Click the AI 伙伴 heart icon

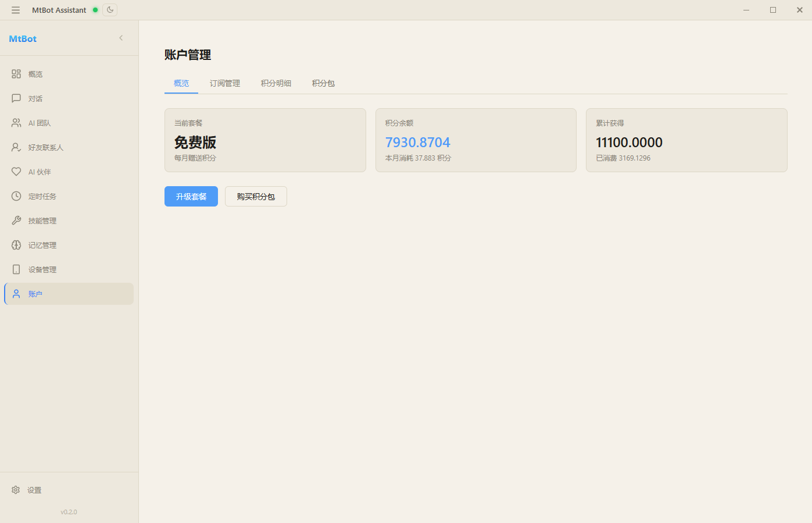tap(16, 172)
